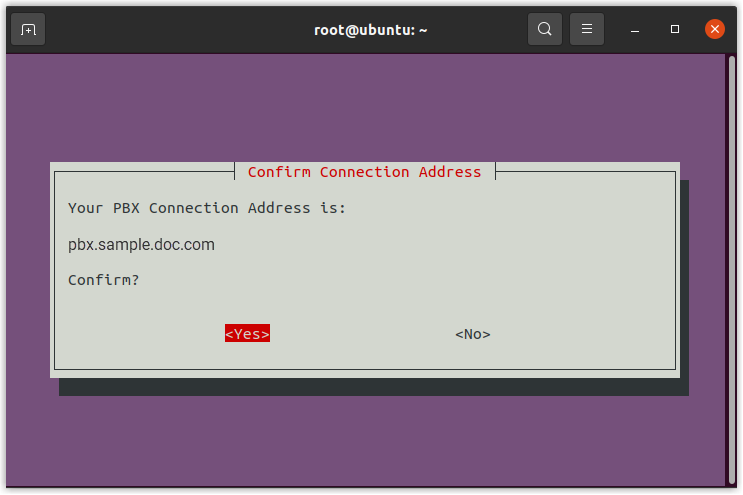Click the "Your PBX Connection Address is:" line
Screen dimensions: 743x495
click(207, 208)
